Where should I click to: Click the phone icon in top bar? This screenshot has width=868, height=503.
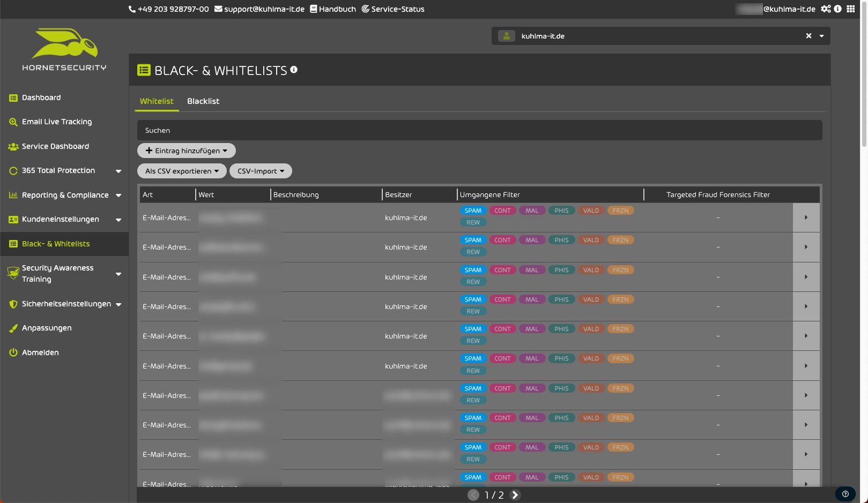click(x=132, y=9)
